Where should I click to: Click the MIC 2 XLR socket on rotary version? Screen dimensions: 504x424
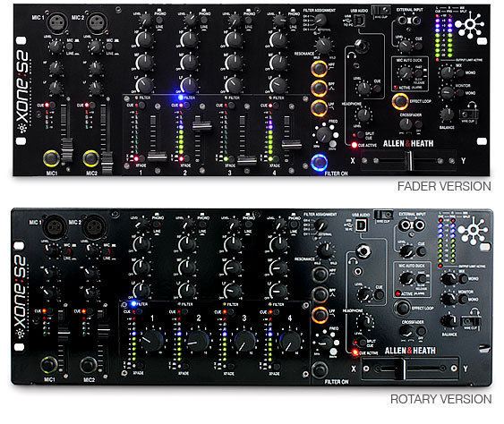(x=94, y=227)
